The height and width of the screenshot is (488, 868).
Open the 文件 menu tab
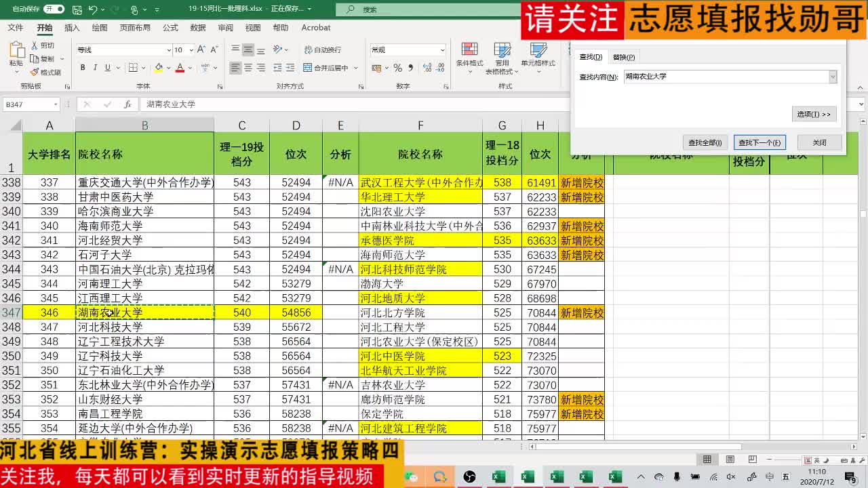[x=15, y=28]
